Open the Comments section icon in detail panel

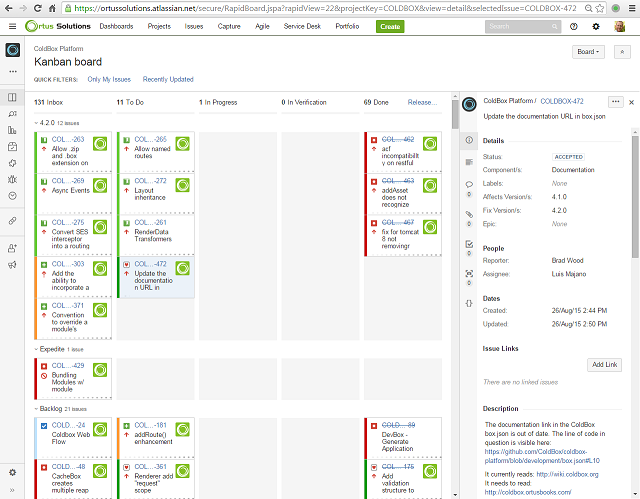tap(469, 185)
